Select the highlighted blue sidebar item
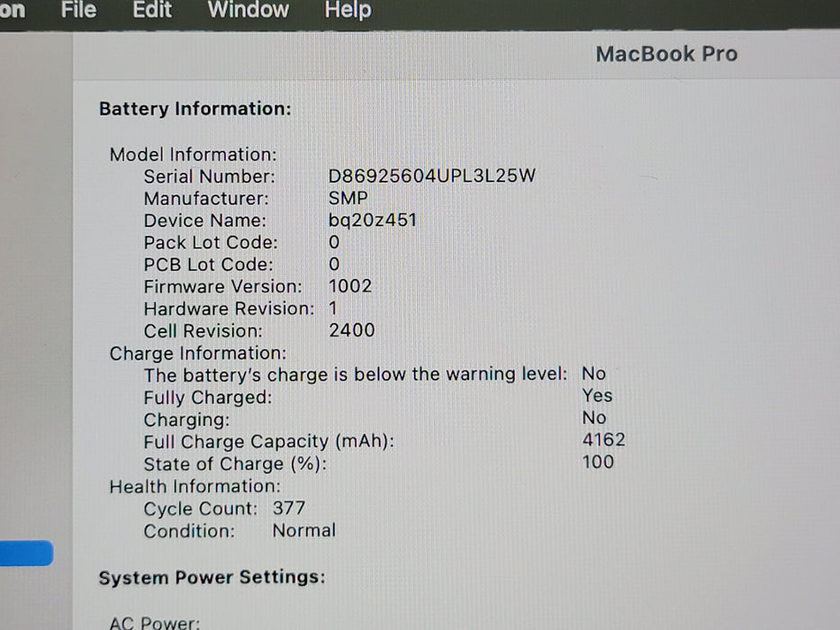 [26, 553]
